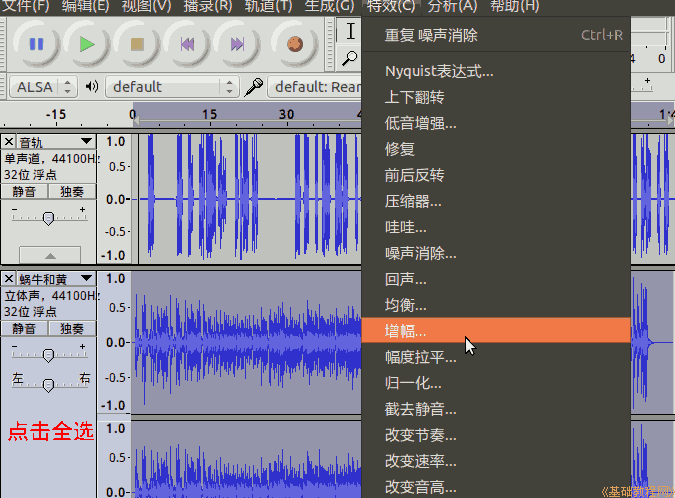The width and height of the screenshot is (675, 498).
Task: Choose 回声... effect
Action: 496,279
